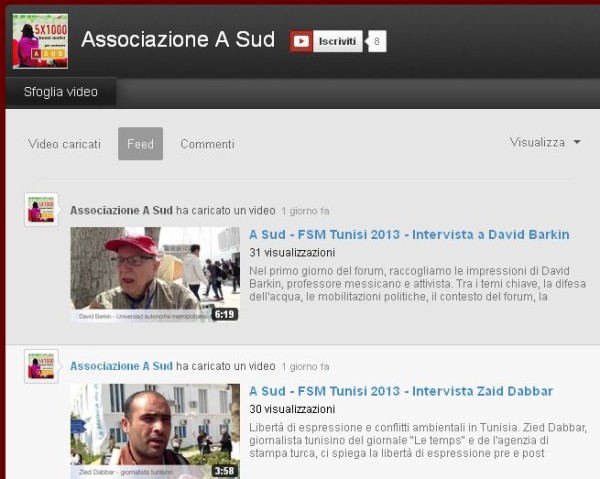Subscribe using the Iscriviti button

point(336,41)
